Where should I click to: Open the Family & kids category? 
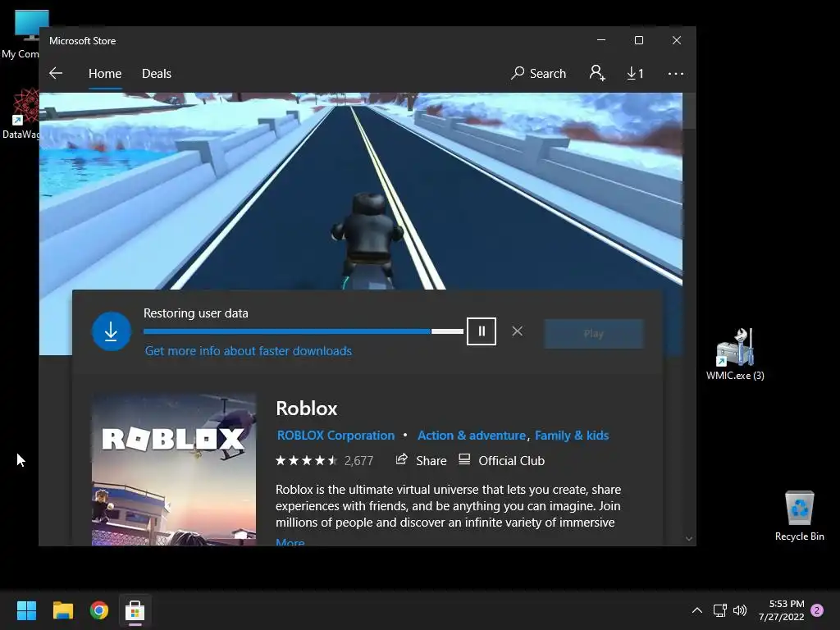pyautogui.click(x=572, y=435)
